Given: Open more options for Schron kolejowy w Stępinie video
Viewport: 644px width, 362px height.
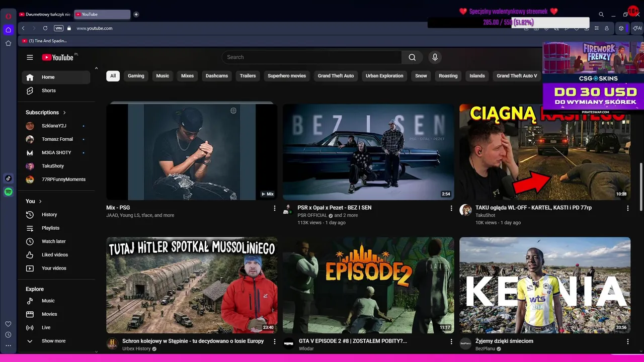Looking at the screenshot, I should tap(274, 341).
